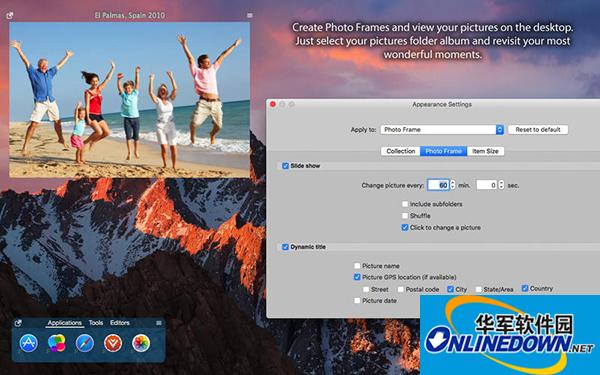Screen dimensions: 600x375
Task: Switch to the Applications tab in the collection panel
Action: [65, 323]
